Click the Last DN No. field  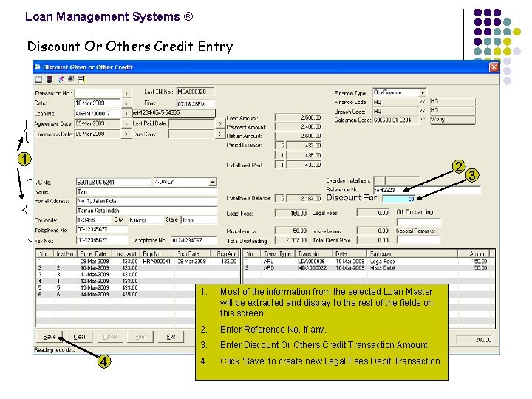tap(196, 92)
